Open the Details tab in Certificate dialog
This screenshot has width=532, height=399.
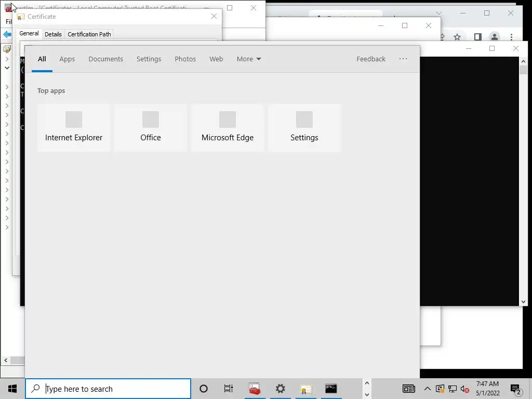click(x=53, y=34)
